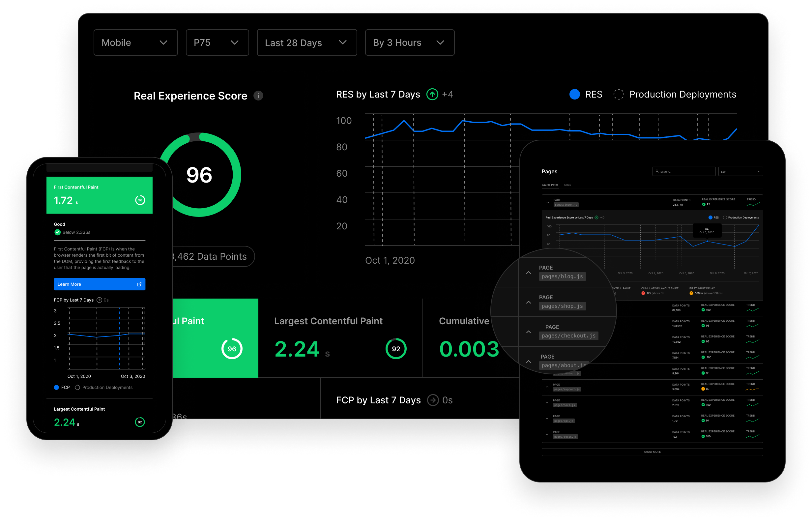Viewport: 812px width, 522px height.
Task: Expand the pages/blog.js row chevron
Action: [528, 273]
